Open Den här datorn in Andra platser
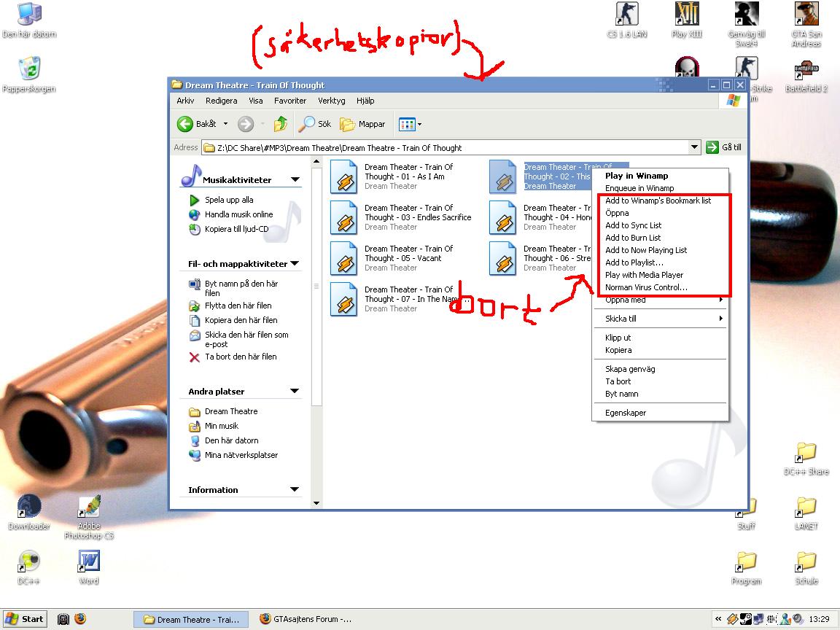840x630 pixels. (231, 440)
